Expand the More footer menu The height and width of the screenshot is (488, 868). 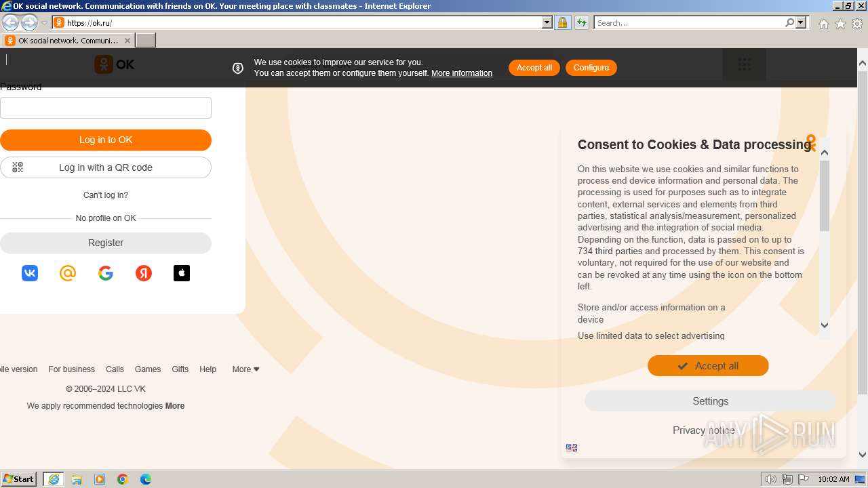point(246,369)
